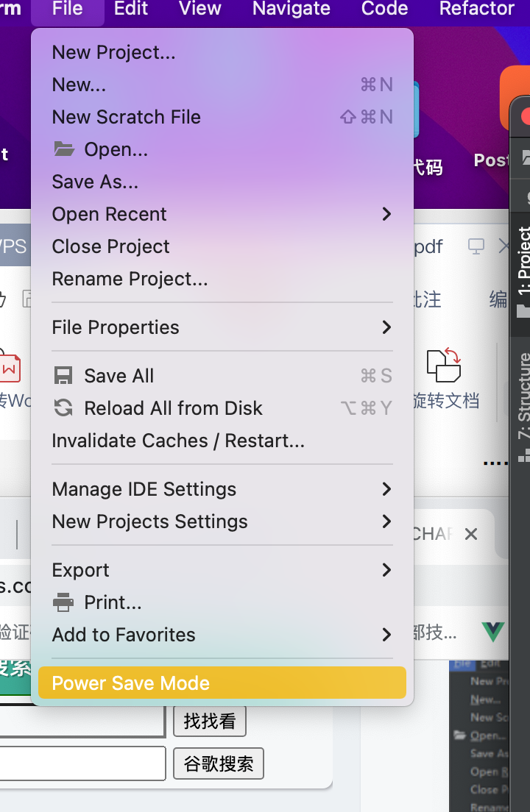Click the 找找看 button

pyautogui.click(x=210, y=721)
